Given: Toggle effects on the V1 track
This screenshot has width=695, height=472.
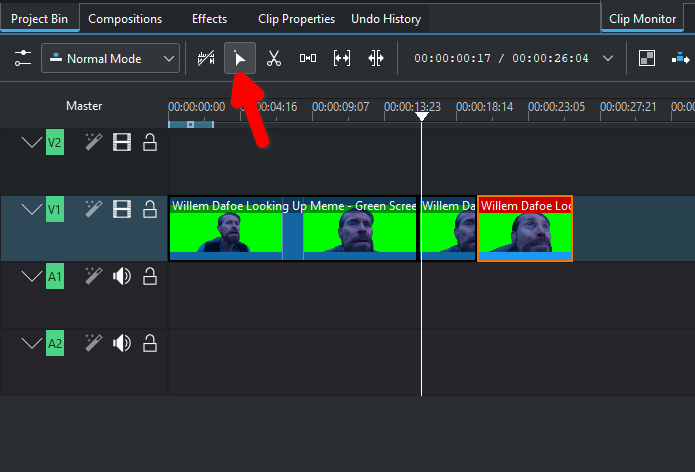Looking at the screenshot, I should point(94,209).
